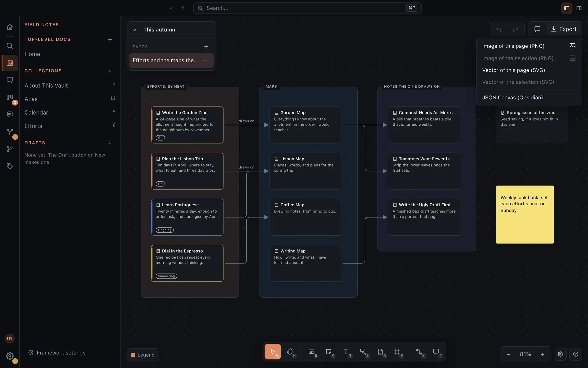This screenshot has height=368, width=588.
Task: Open the help question mark button
Action: 576,354
